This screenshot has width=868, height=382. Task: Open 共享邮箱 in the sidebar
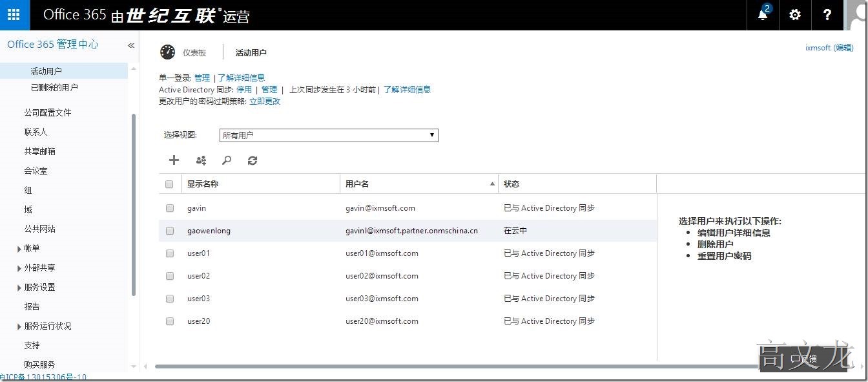tap(40, 151)
